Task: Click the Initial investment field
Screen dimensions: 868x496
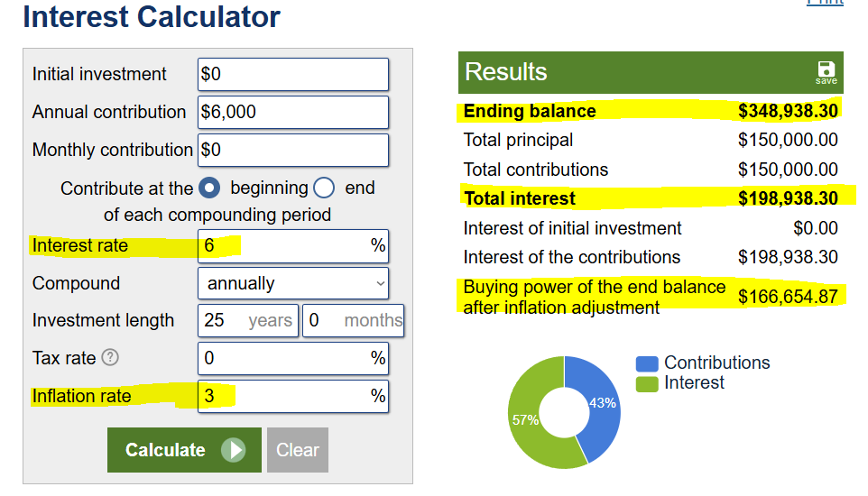Action: coord(293,74)
